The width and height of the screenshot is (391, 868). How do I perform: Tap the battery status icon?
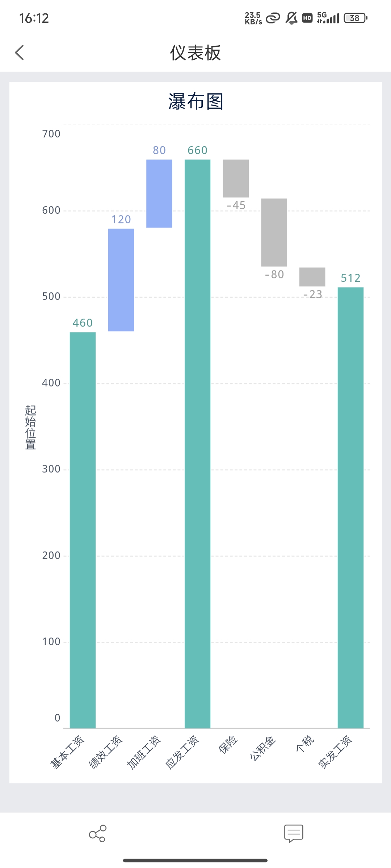pyautogui.click(x=356, y=18)
